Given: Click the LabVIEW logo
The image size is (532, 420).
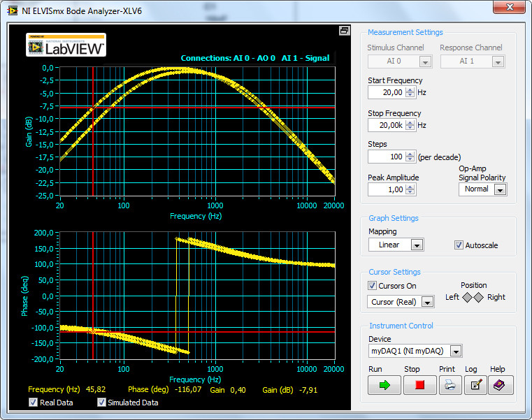Looking at the screenshot, I should [66, 45].
